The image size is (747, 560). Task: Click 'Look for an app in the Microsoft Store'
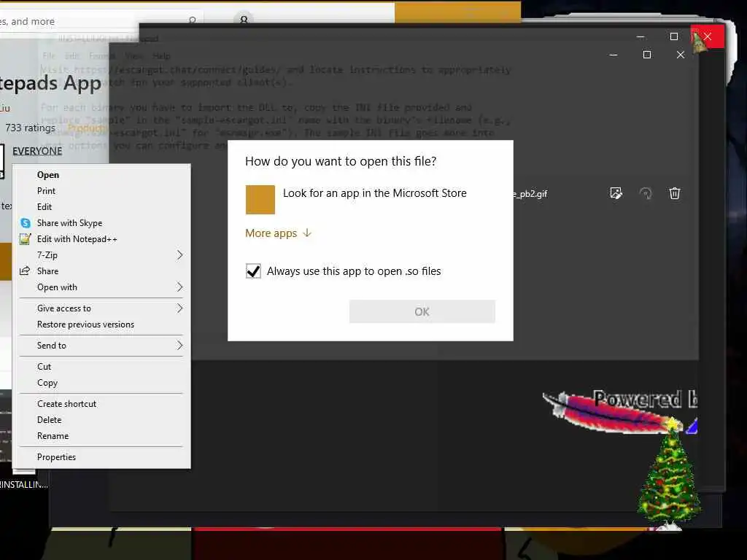[x=374, y=193]
